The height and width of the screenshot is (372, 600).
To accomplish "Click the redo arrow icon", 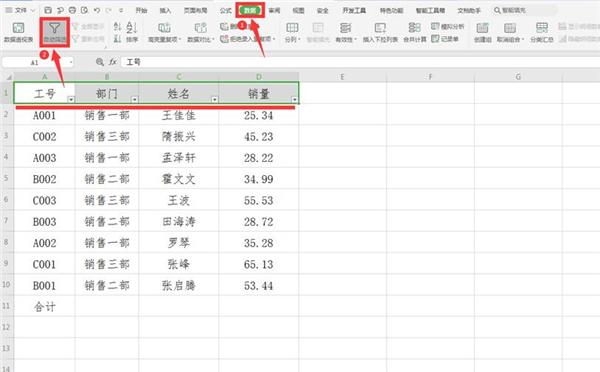I will (109, 10).
